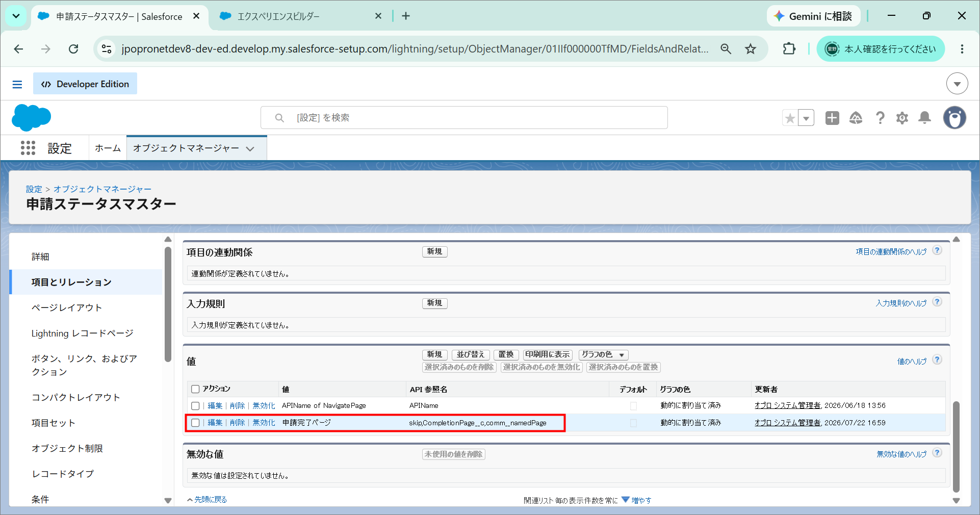Screen dimensions: 980x515
Task: Click the 先頭に戻る link
Action: 210,500
